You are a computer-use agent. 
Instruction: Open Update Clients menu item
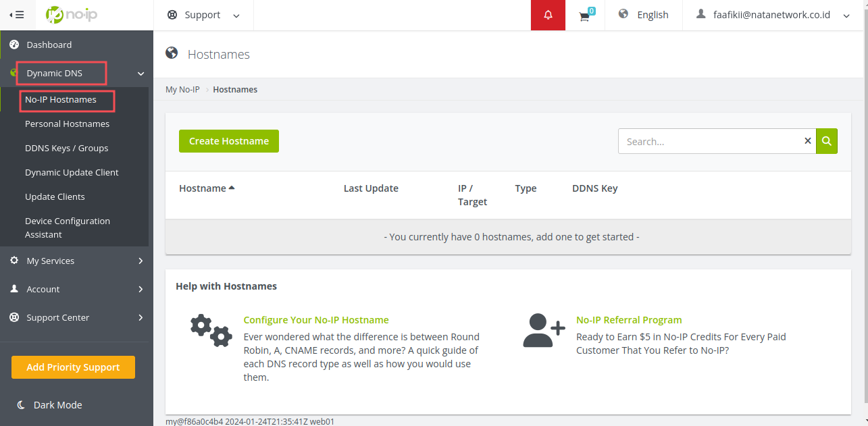[55, 196]
